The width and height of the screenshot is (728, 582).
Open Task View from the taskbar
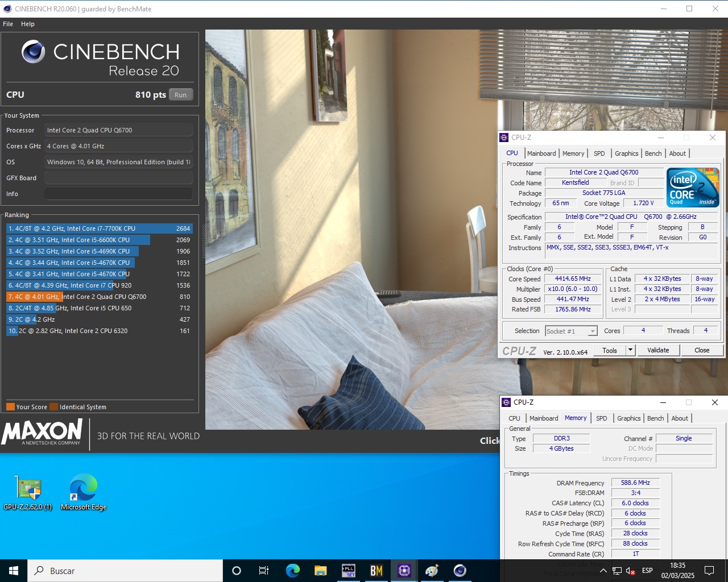coord(264,571)
